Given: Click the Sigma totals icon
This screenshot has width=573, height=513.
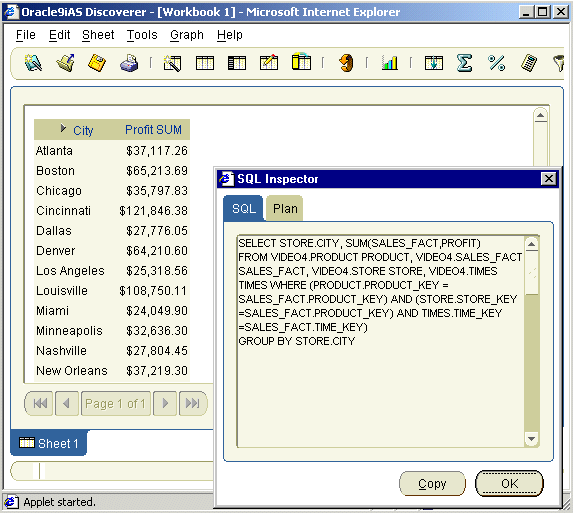Looking at the screenshot, I should (x=464, y=63).
